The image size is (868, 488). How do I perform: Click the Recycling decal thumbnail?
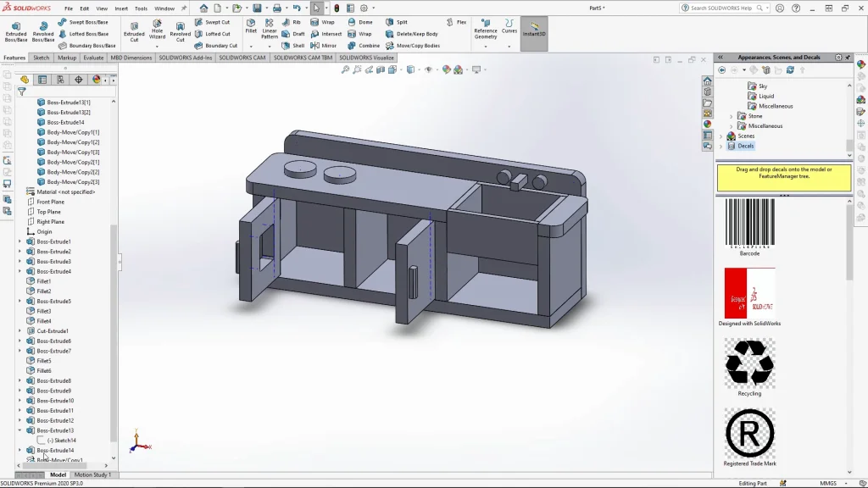(749, 363)
